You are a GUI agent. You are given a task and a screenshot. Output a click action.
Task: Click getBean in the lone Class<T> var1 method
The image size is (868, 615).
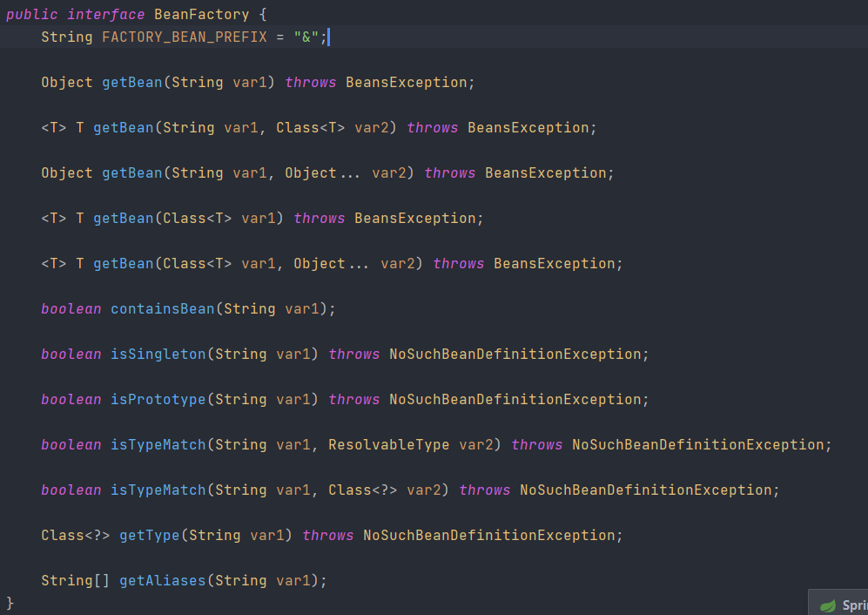click(124, 219)
